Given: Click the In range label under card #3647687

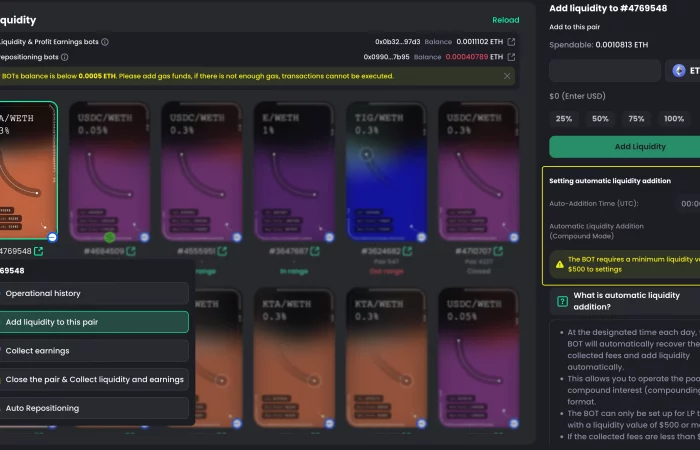Looking at the screenshot, I should click(294, 271).
